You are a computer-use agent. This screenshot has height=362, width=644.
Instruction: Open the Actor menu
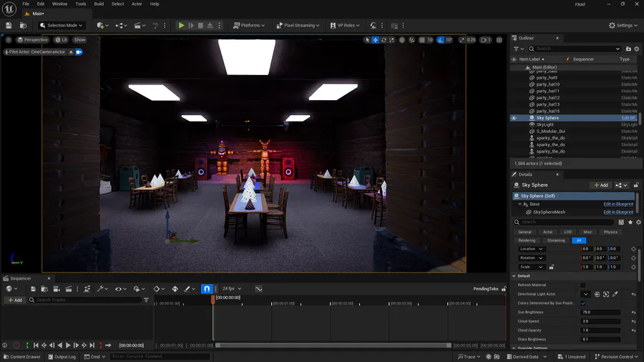[137, 4]
